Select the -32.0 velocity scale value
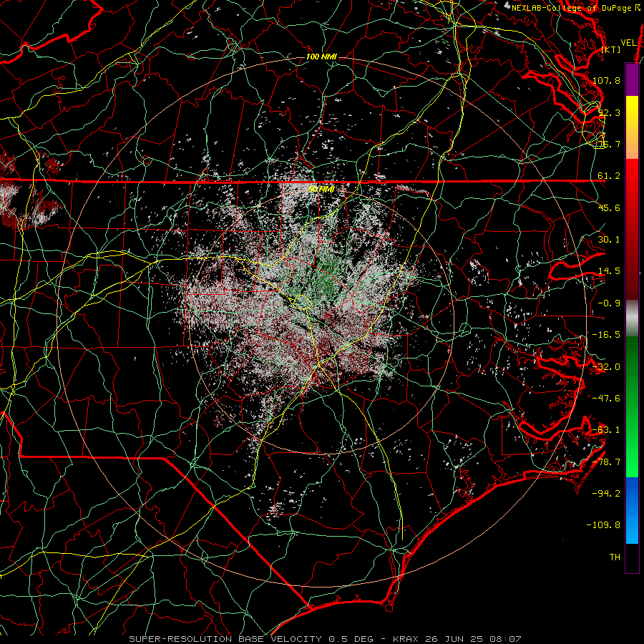The width and height of the screenshot is (644, 644). click(x=606, y=367)
